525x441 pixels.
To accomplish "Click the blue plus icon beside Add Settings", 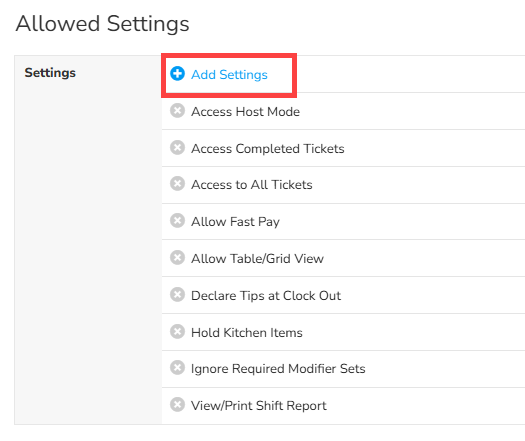I will pos(177,74).
